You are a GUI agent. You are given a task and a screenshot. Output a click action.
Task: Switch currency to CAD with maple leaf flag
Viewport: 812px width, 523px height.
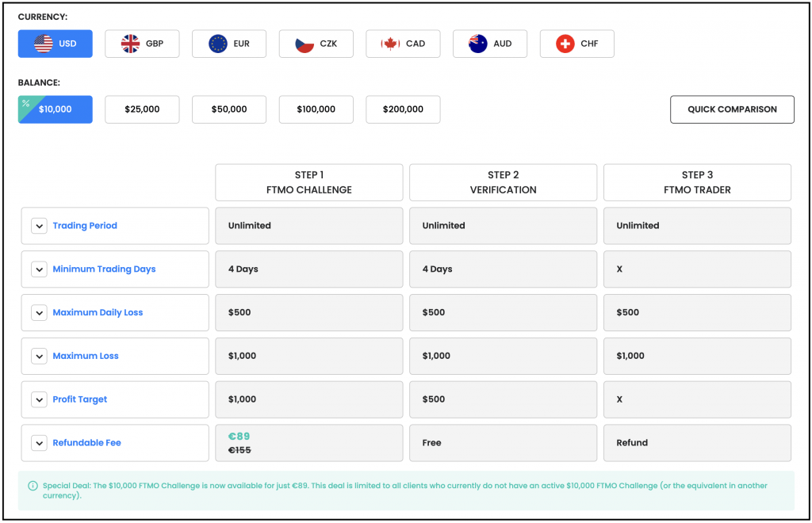pyautogui.click(x=403, y=44)
